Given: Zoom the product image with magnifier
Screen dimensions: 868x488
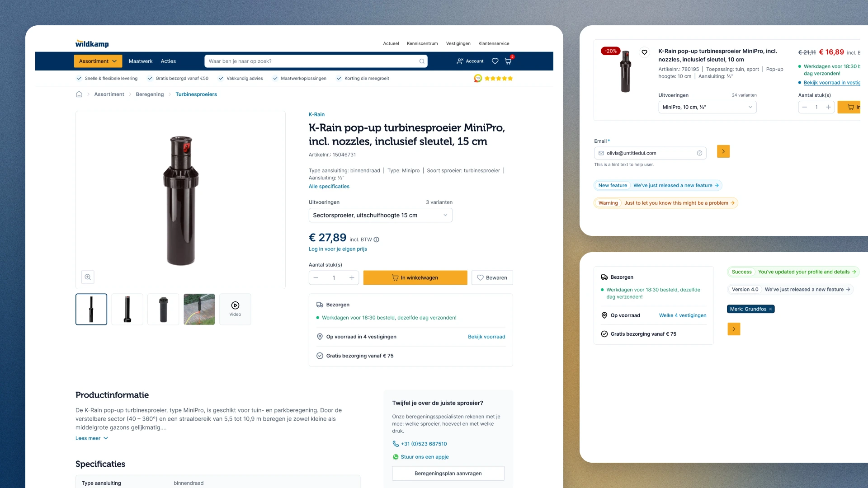Looking at the screenshot, I should point(88,277).
